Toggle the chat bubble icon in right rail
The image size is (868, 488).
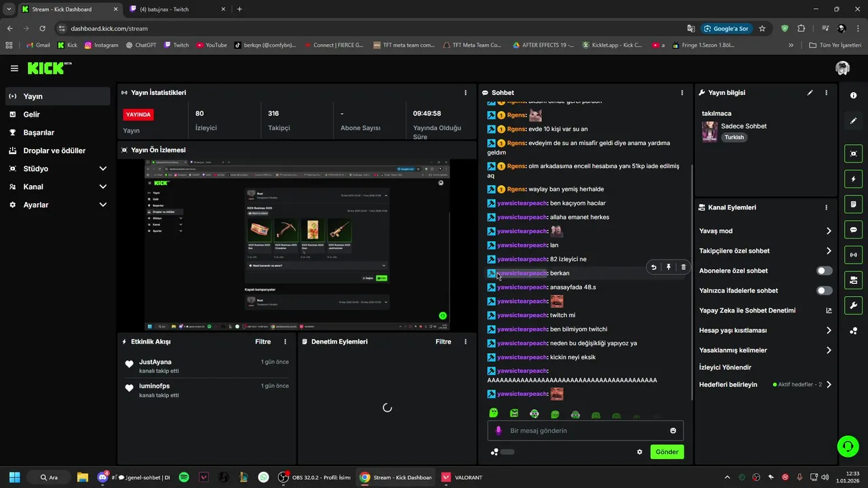853,230
